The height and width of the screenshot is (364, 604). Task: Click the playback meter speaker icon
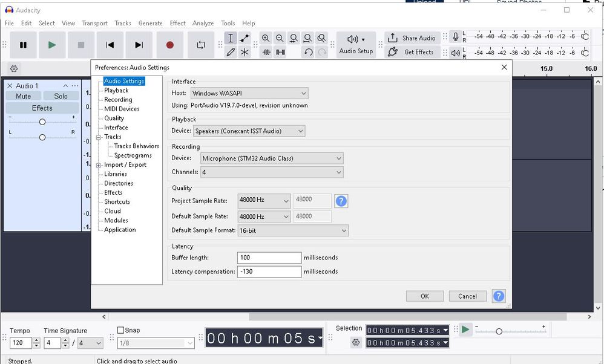click(x=455, y=53)
